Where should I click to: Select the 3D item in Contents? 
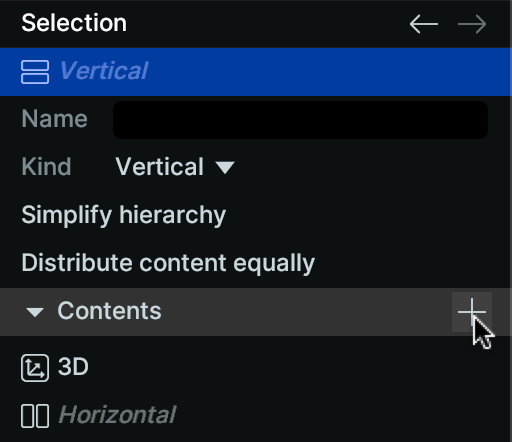pos(73,367)
